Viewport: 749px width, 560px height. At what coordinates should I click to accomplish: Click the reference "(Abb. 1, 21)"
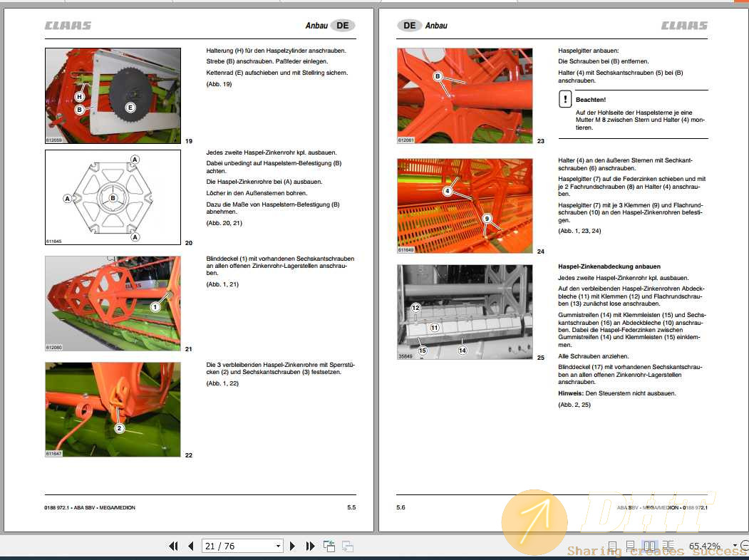click(222, 284)
